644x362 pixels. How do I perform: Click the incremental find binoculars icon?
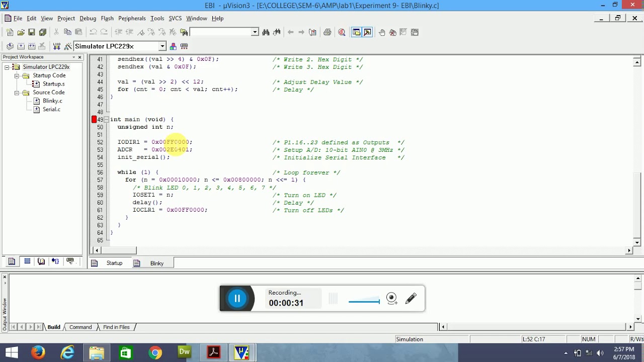(277, 32)
